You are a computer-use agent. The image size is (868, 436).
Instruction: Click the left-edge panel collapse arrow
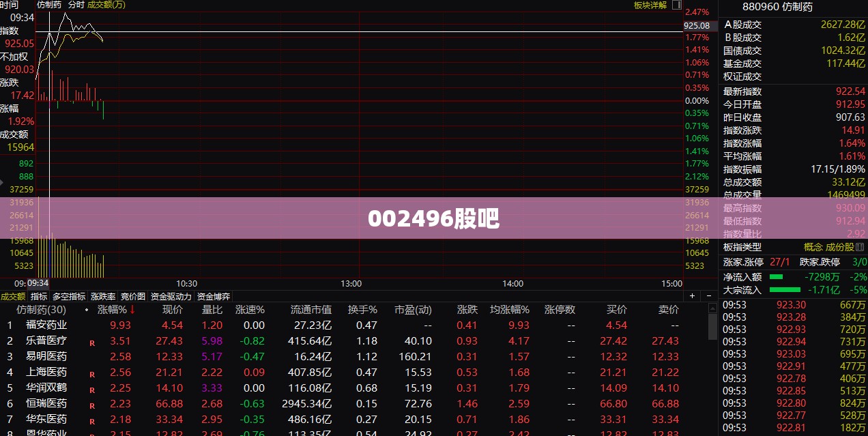[2, 183]
